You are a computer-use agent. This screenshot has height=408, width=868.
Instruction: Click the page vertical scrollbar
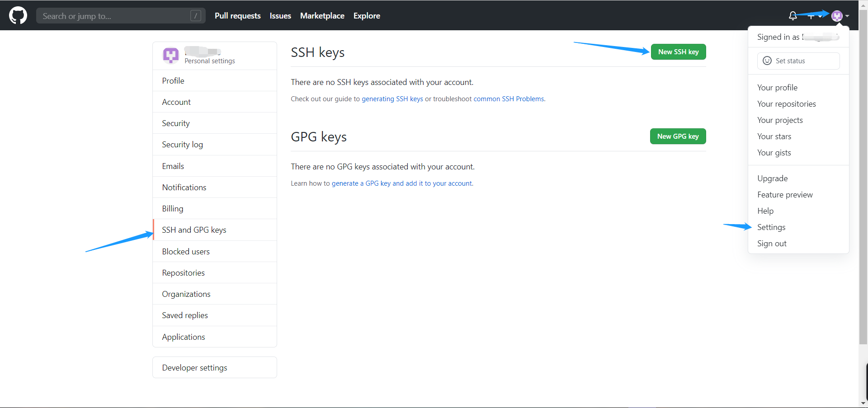(x=863, y=181)
